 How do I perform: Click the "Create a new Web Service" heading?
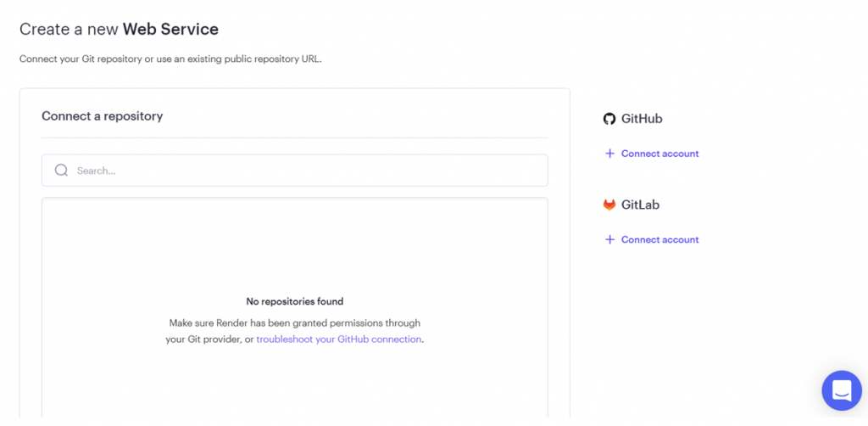pos(119,29)
